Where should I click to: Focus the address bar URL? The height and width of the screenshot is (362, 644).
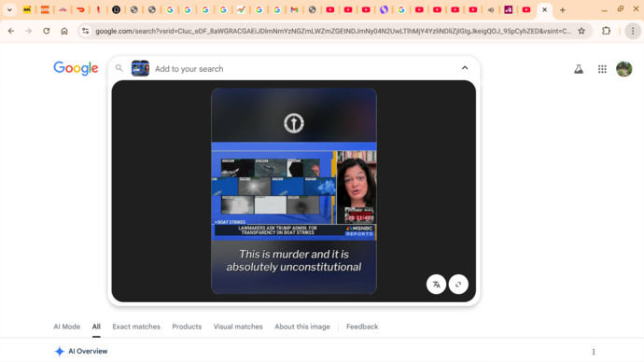click(332, 31)
